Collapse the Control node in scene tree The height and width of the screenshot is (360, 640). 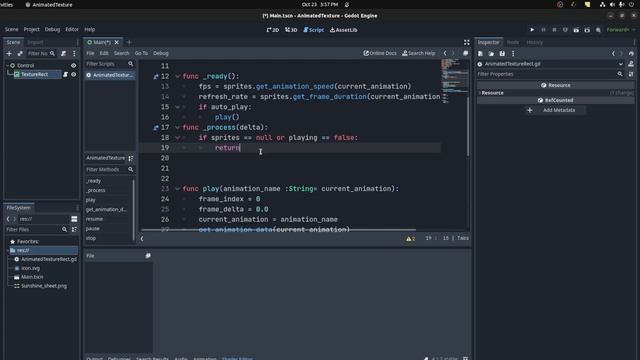7,65
